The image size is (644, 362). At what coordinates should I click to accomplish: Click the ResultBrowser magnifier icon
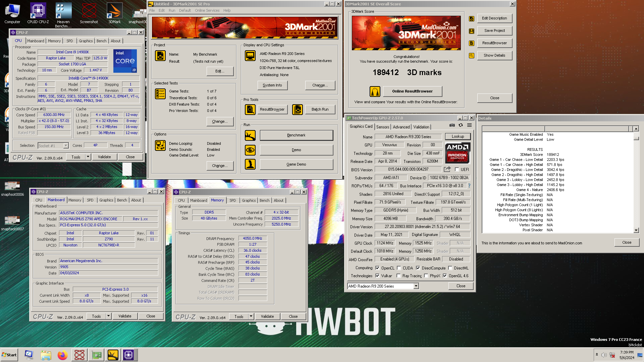coord(250,109)
